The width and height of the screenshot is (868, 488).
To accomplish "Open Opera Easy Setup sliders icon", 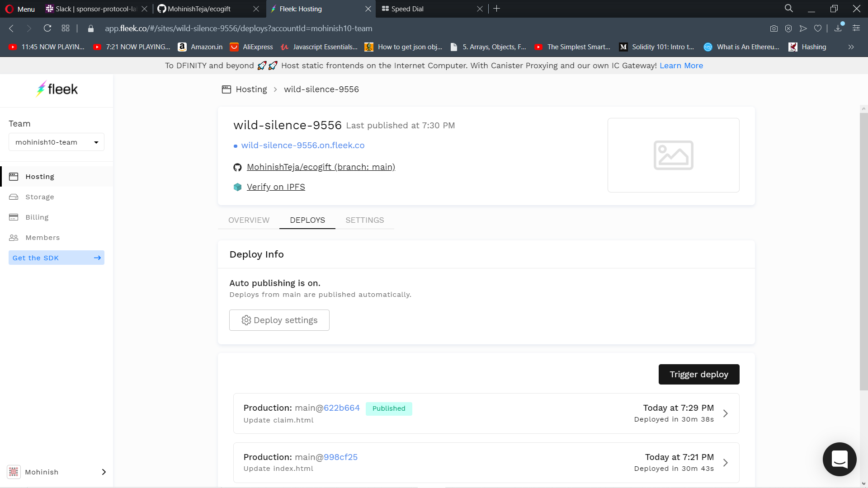I will click(856, 28).
